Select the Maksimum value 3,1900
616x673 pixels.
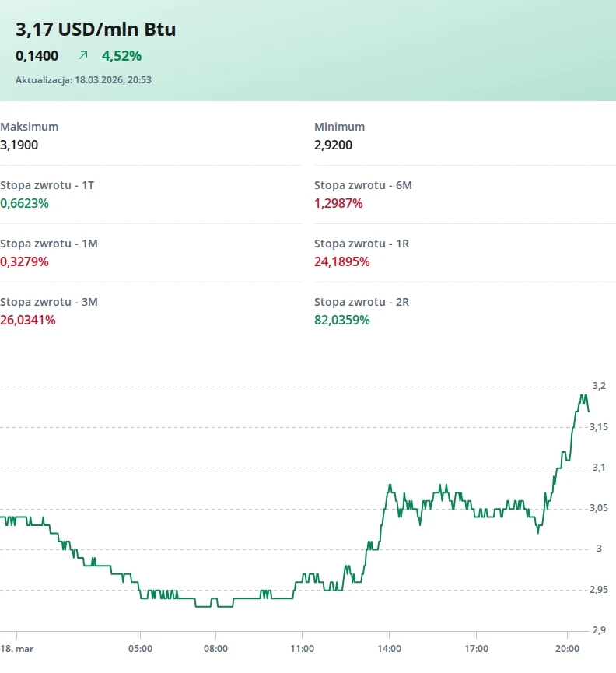[19, 145]
